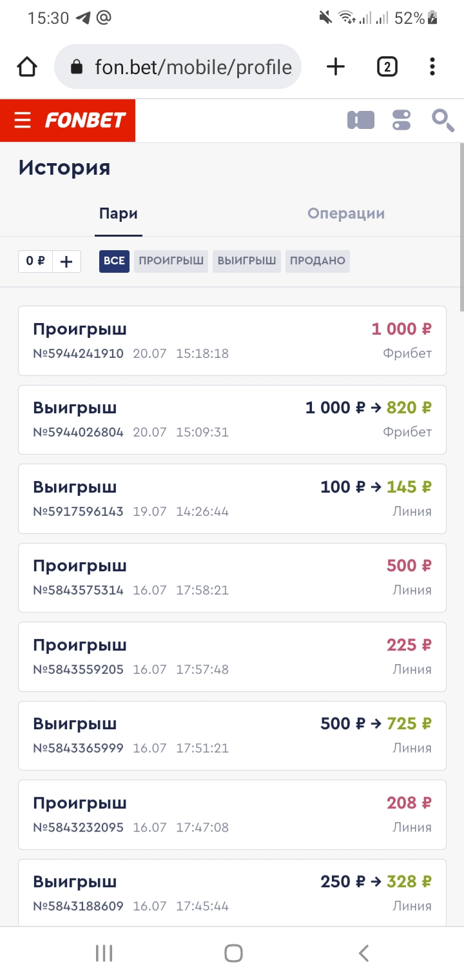Screen dimensions: 464x980
Task: Focus the fon.bet address bar
Action: pyautogui.click(x=178, y=66)
